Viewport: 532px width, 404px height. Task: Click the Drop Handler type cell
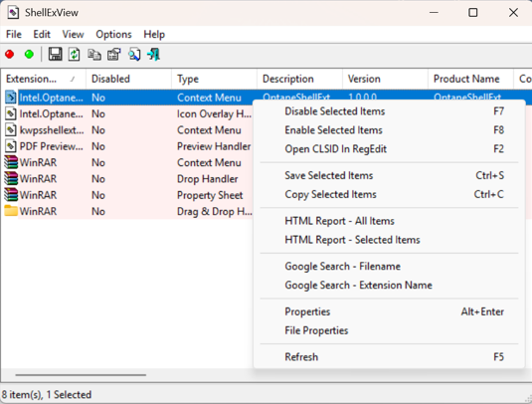207,179
